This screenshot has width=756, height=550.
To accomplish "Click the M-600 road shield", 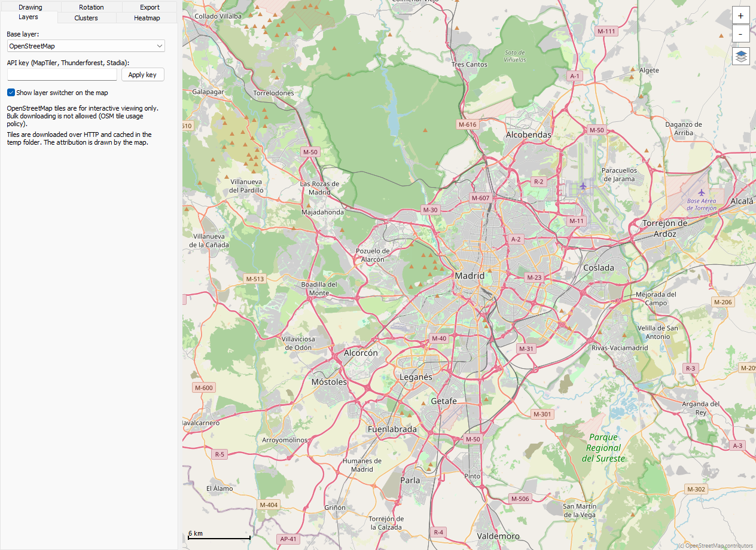I will [203, 388].
